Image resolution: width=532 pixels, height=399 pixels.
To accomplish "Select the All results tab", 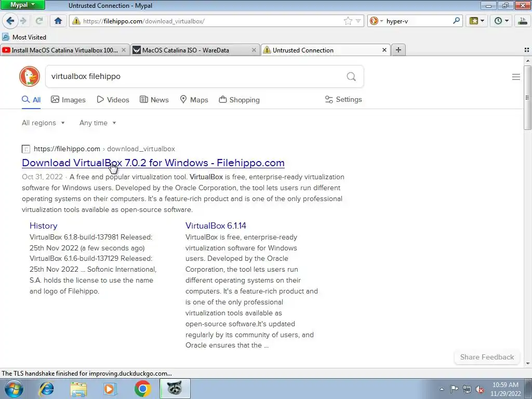I will tap(31, 100).
